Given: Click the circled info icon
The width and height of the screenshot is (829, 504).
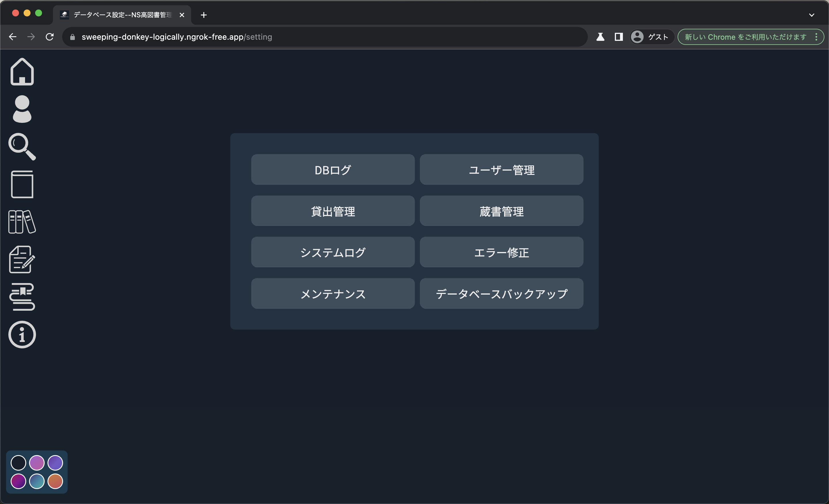Looking at the screenshot, I should click(x=22, y=335).
